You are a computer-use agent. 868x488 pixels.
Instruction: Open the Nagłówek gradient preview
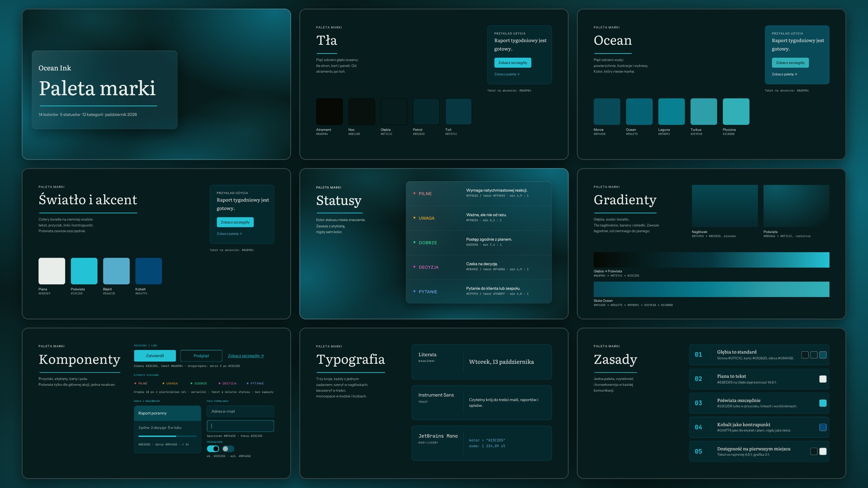725,206
